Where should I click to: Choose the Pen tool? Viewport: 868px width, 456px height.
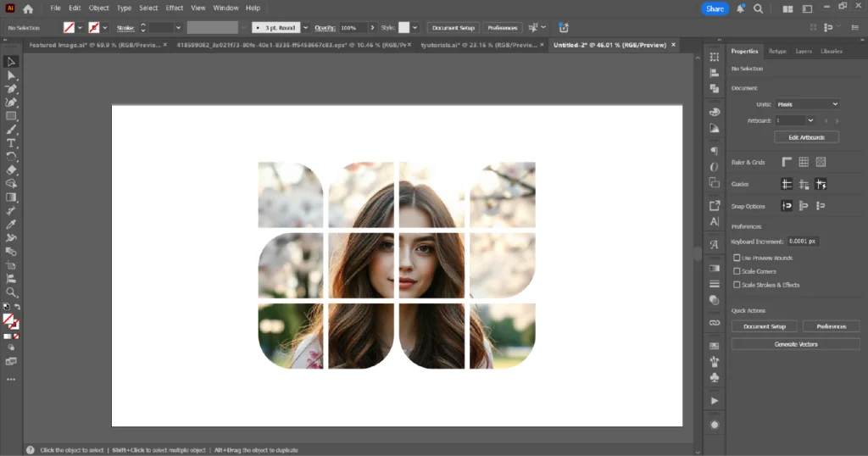[x=11, y=89]
